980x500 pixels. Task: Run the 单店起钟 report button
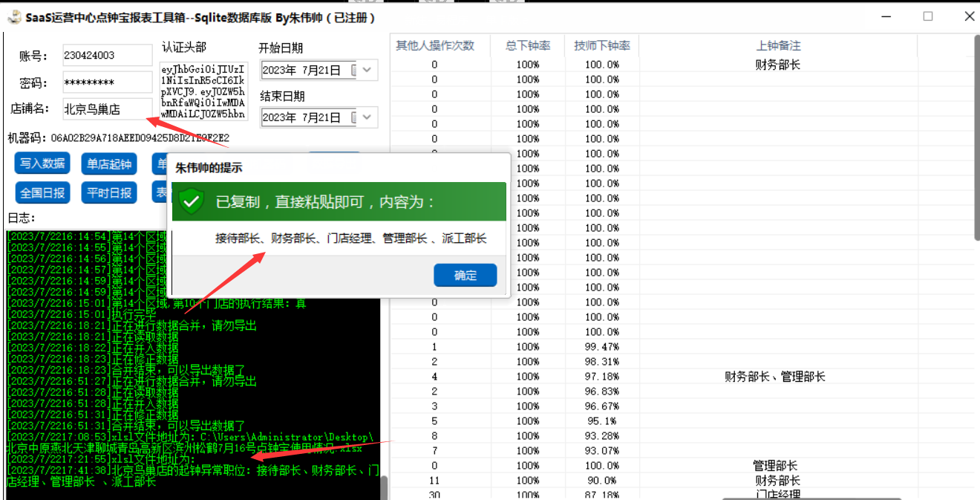click(x=109, y=164)
